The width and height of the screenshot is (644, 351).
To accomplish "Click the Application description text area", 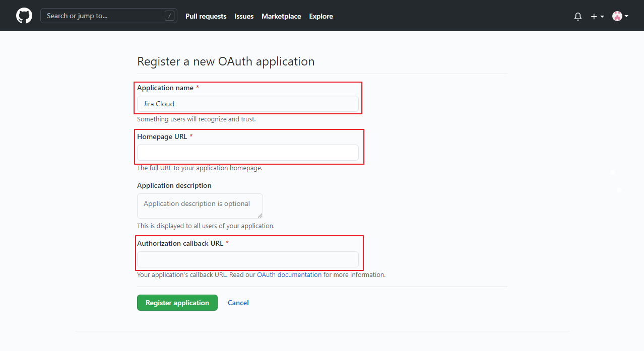I will 200,206.
